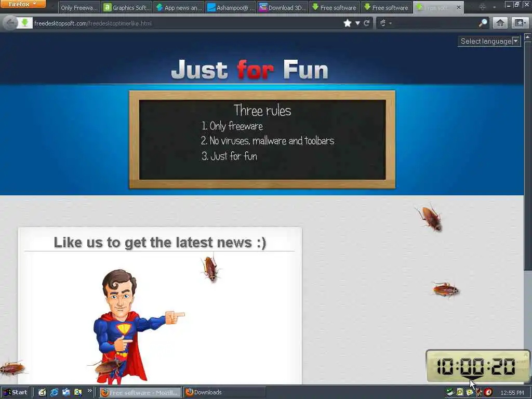Switch to the Graphics Soft... tab
This screenshot has height=399, width=532.
coord(127,7)
